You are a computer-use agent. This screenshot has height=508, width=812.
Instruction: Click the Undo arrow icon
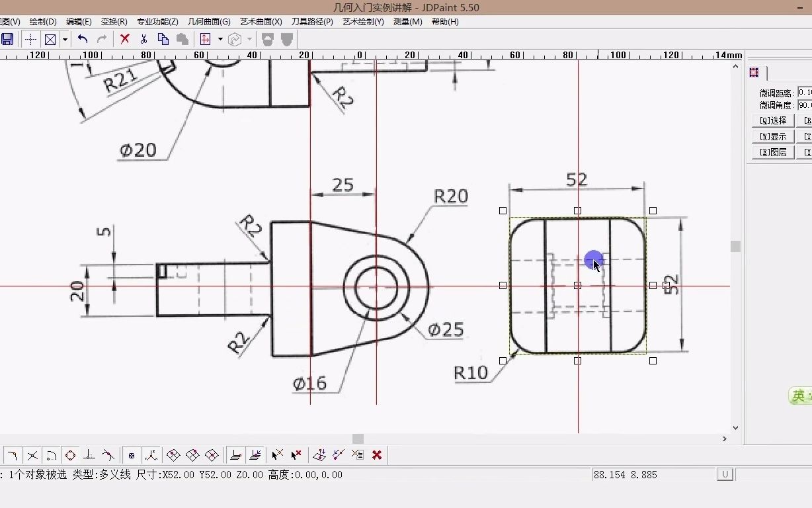pos(83,39)
